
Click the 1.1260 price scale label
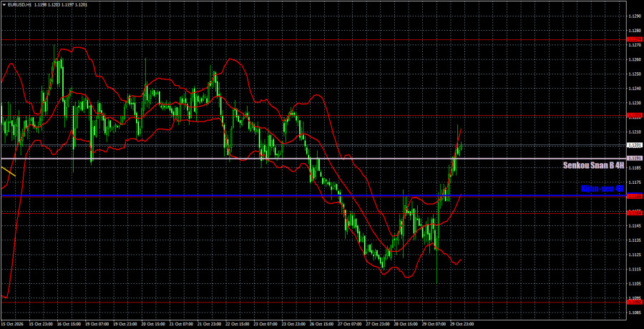(x=635, y=59)
